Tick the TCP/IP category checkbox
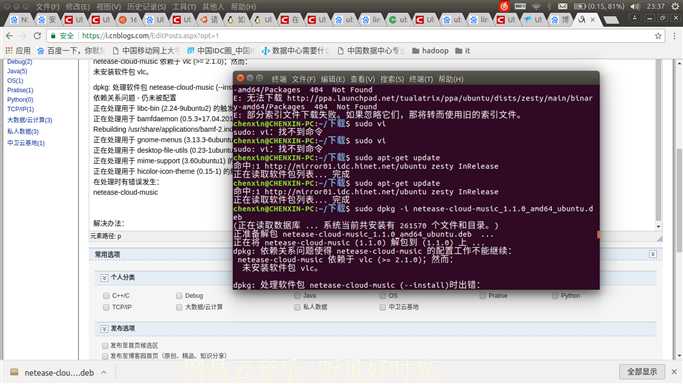683x384 pixels. coord(106,307)
